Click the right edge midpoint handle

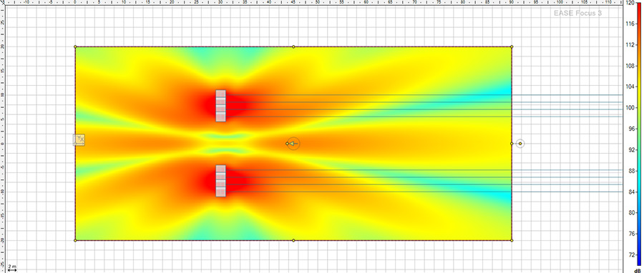(x=512, y=144)
